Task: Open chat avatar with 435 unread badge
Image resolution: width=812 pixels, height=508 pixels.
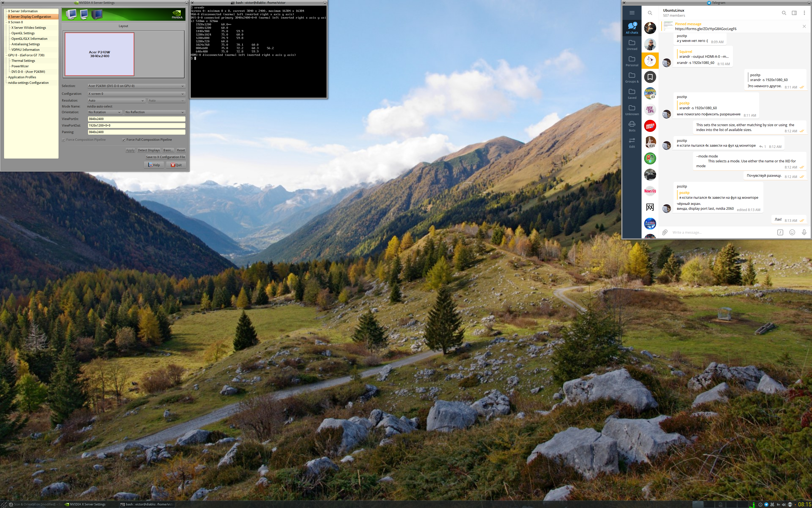Action: (650, 142)
